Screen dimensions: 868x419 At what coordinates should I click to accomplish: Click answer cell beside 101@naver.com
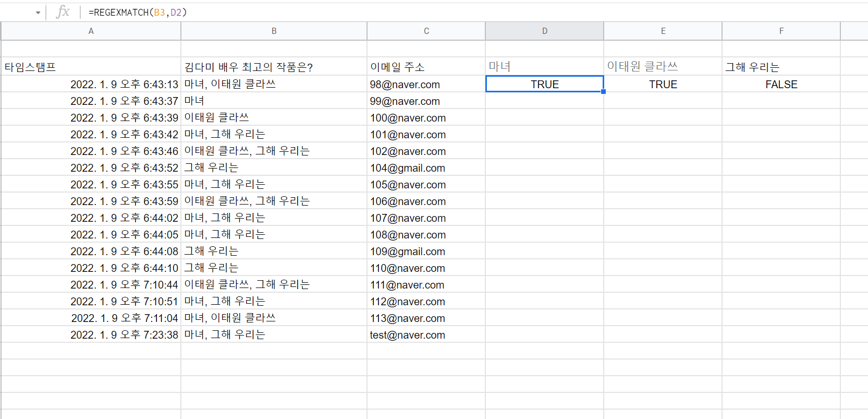[x=274, y=134]
